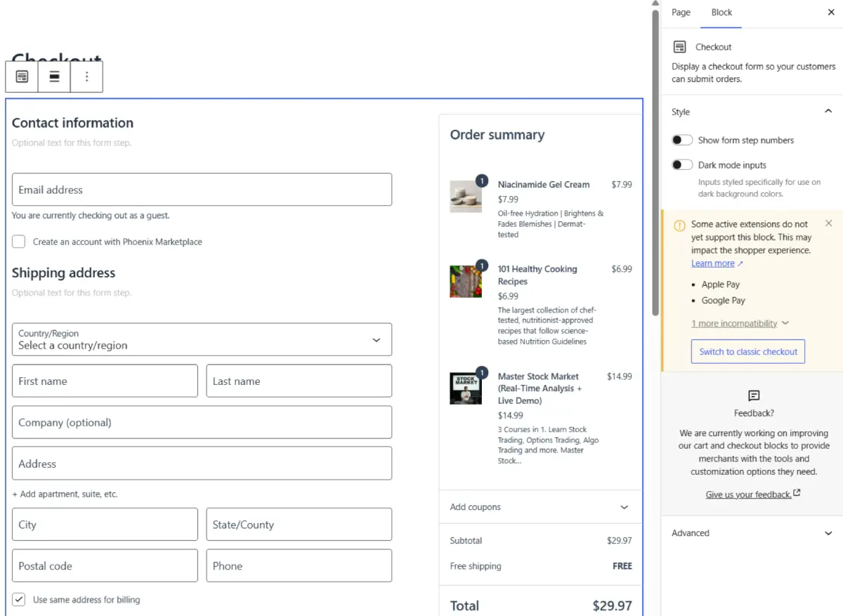Image resolution: width=843 pixels, height=616 pixels.
Task: Focus the First name field
Action: pyautogui.click(x=105, y=381)
